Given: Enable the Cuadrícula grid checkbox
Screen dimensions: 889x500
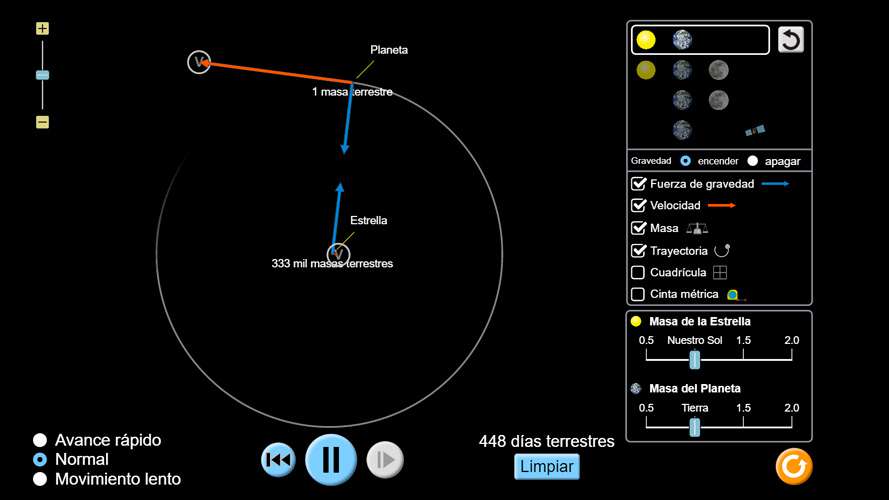Looking at the screenshot, I should coord(638,272).
